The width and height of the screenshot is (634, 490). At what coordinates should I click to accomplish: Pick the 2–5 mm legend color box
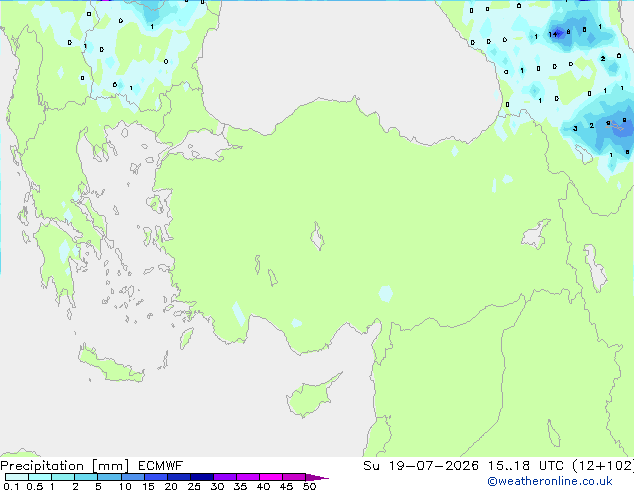point(86,477)
